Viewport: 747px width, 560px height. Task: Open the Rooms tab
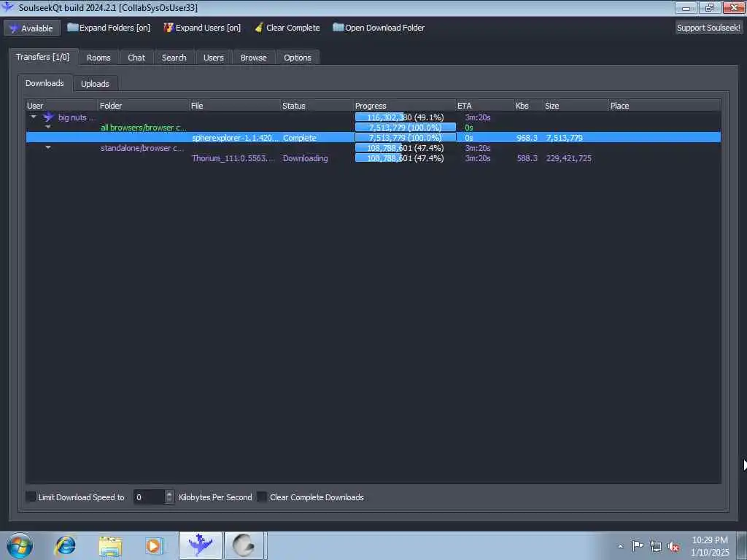98,58
